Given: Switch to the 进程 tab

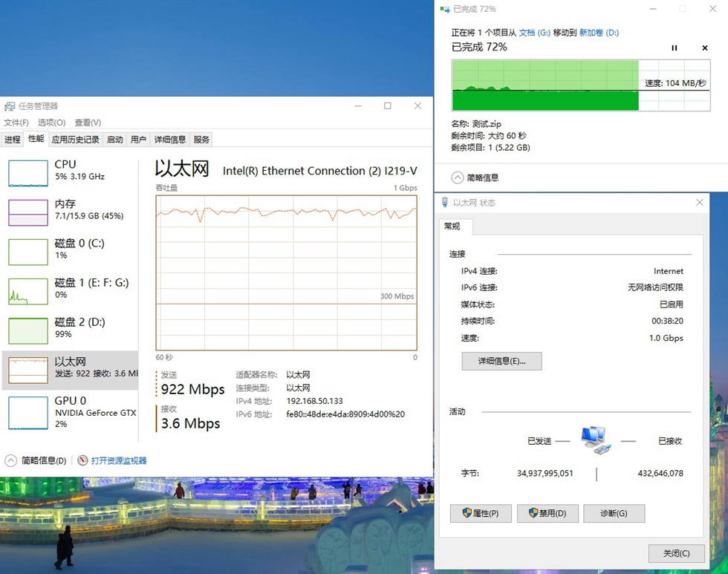Looking at the screenshot, I should [13, 139].
